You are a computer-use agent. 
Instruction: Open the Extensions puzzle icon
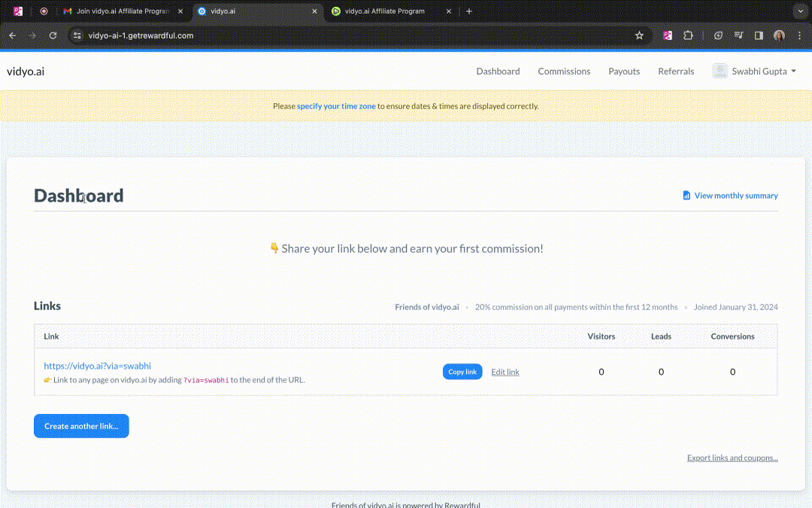[688, 36]
